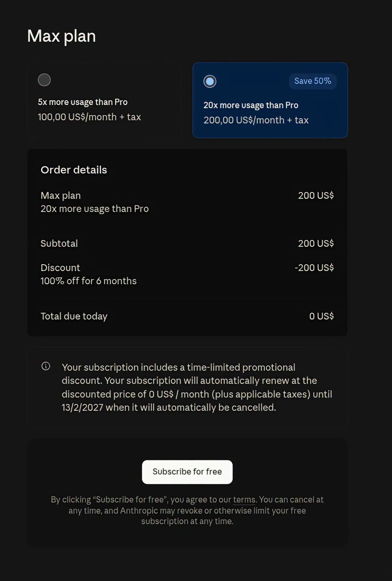Click the Subtotal row label

pyautogui.click(x=59, y=243)
